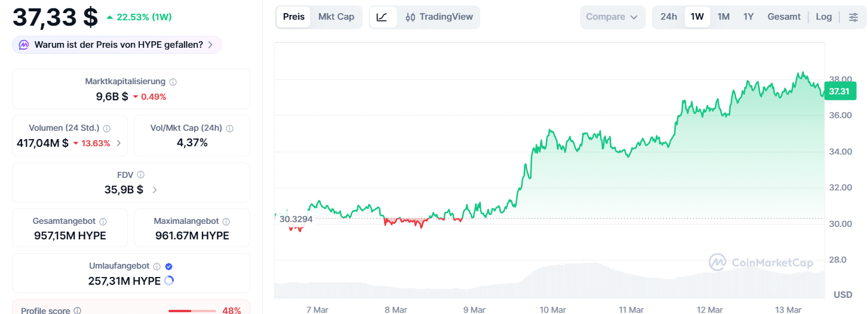The height and width of the screenshot is (314, 868).
Task: Click info icon beside Gesamtangebot
Action: point(103,221)
